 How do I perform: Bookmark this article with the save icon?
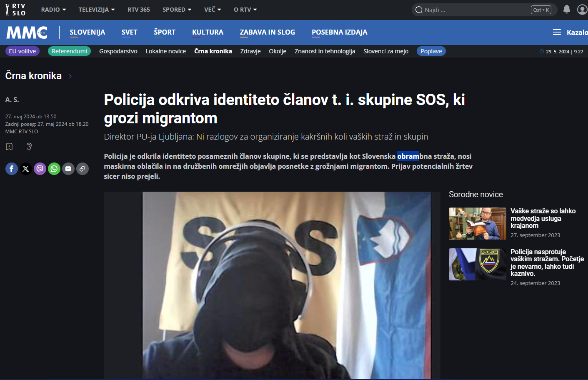10,147
